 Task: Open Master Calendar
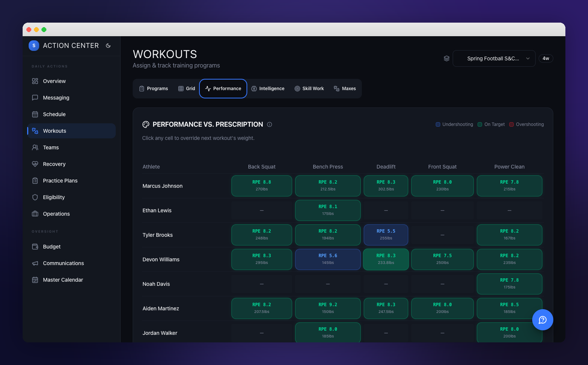(71, 280)
